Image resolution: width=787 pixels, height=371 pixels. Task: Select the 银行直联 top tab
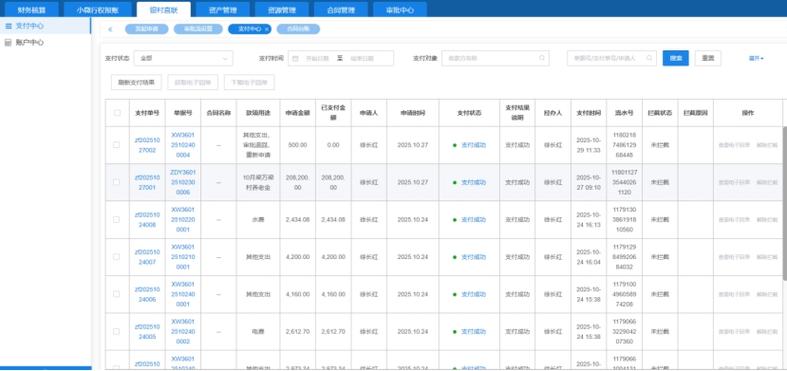tap(164, 10)
